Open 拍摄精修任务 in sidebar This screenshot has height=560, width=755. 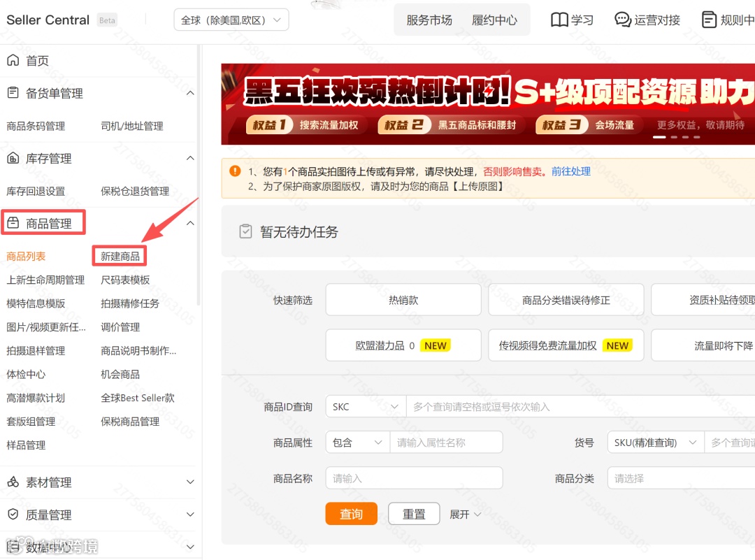click(130, 303)
